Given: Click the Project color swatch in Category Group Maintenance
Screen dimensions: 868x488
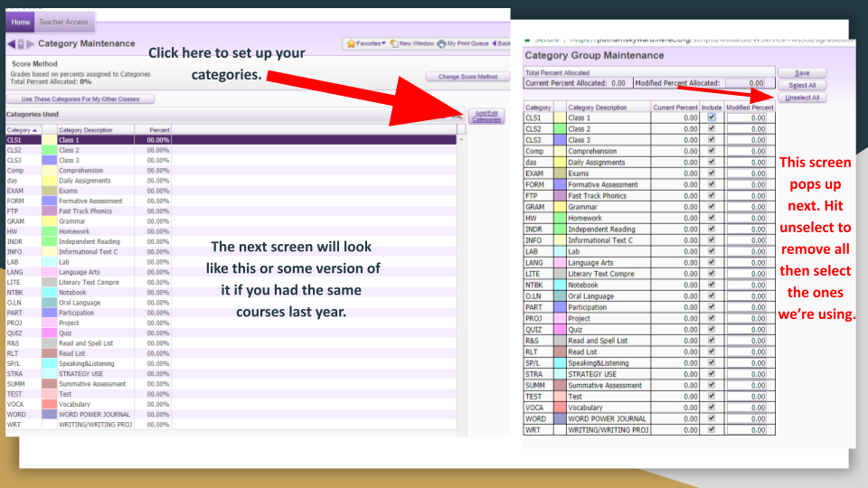Looking at the screenshot, I should click(x=560, y=318).
